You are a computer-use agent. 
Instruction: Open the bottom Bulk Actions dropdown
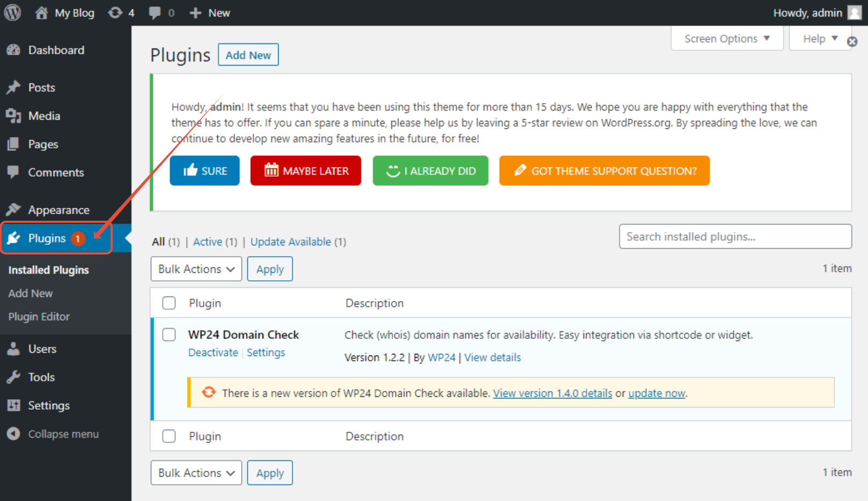tap(196, 473)
